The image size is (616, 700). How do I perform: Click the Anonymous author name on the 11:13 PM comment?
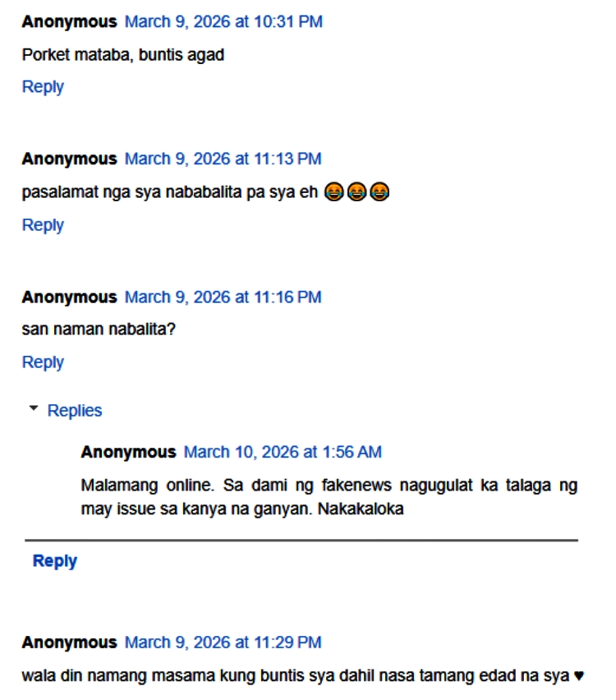tap(70, 159)
